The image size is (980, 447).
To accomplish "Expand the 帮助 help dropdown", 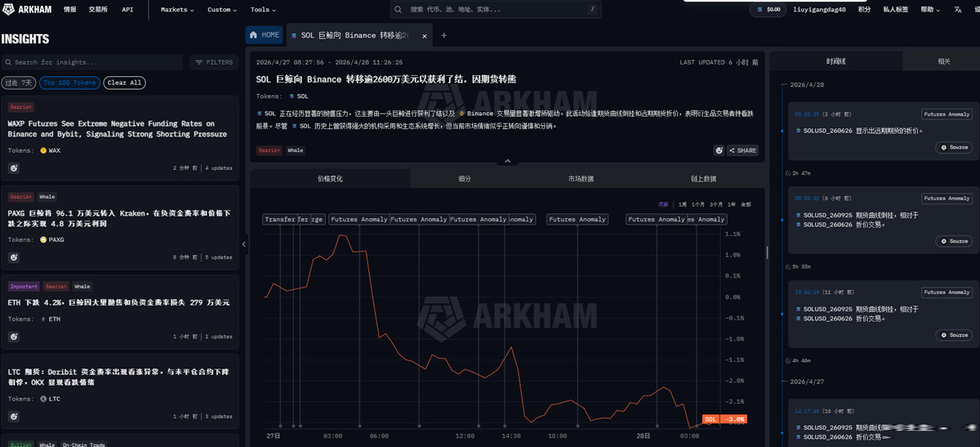I will pyautogui.click(x=929, y=10).
